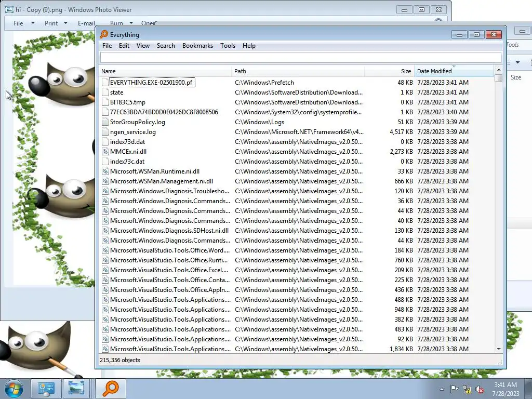
Task: Sort results by Name column header
Action: click(166, 71)
